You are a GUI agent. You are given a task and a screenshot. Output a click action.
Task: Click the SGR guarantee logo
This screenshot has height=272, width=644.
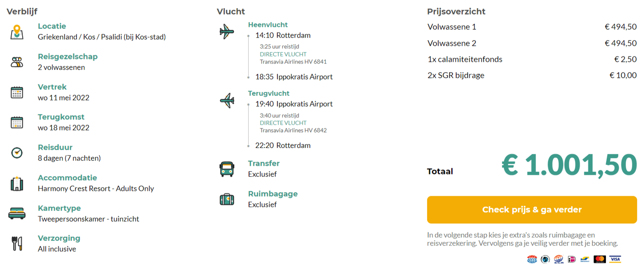point(558,259)
